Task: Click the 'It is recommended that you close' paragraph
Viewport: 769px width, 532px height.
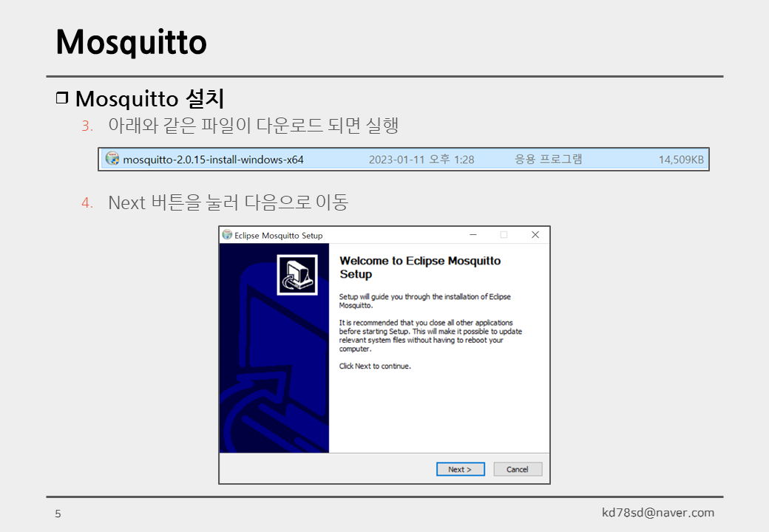Action: pos(430,335)
